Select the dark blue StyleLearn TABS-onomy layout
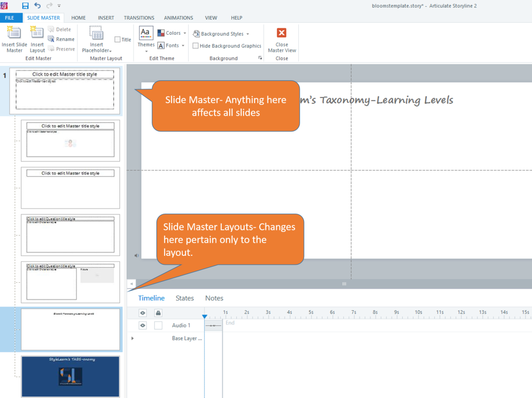 (70, 376)
